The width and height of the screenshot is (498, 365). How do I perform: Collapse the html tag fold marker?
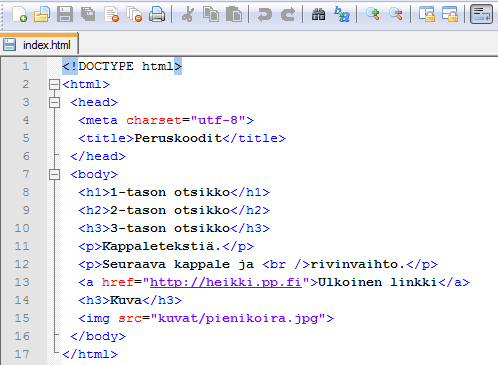[54, 84]
